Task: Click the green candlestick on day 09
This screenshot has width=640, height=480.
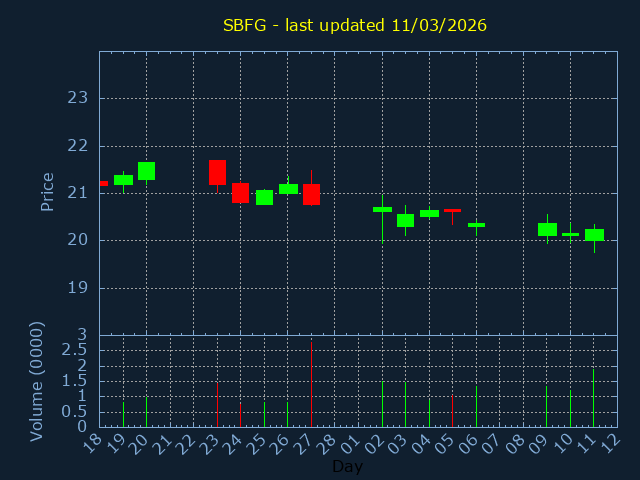Action: [x=547, y=229]
